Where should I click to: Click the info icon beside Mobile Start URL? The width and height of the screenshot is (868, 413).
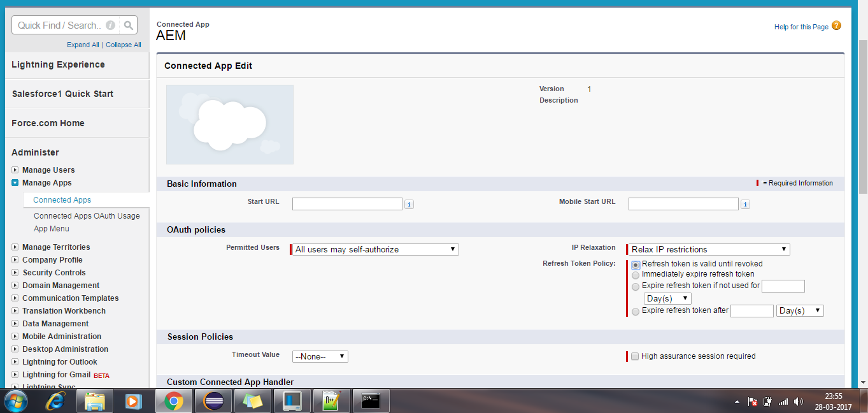point(745,203)
